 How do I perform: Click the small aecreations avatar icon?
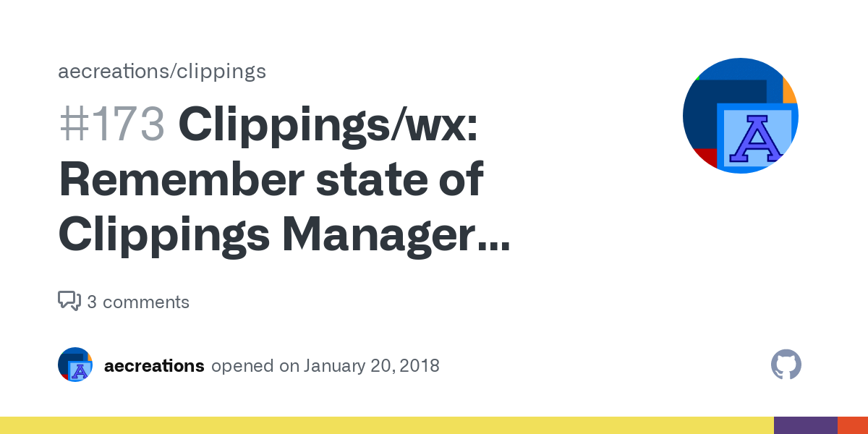coord(75,365)
